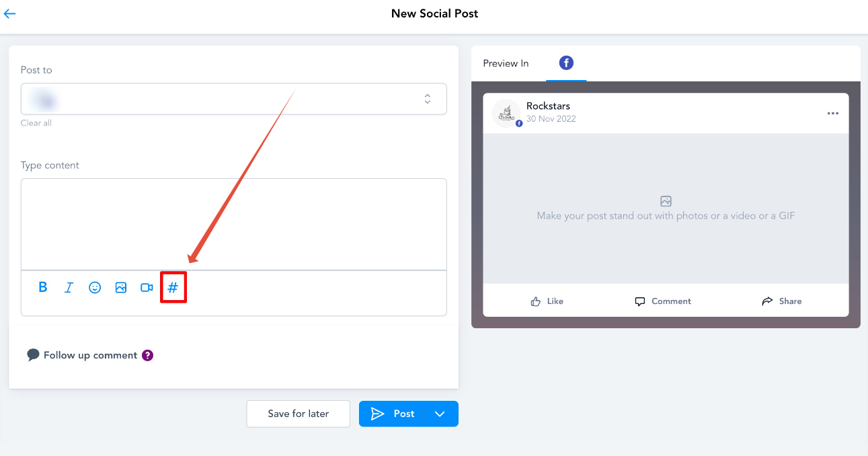The width and height of the screenshot is (868, 456).
Task: Open the emoji picker
Action: 95,287
